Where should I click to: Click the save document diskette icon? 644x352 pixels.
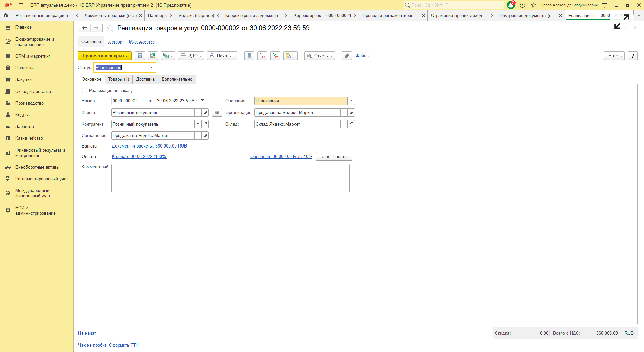(140, 56)
